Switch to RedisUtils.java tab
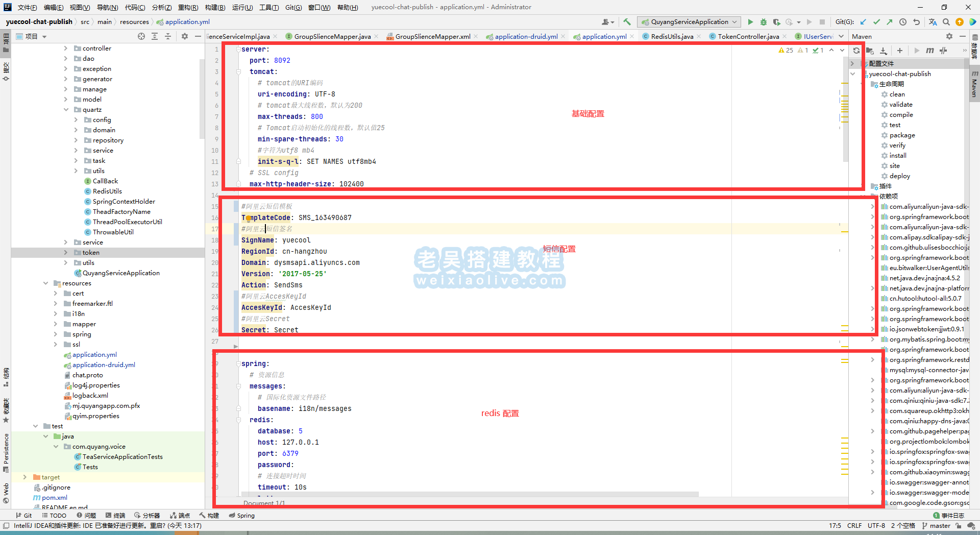980x535 pixels. pos(672,36)
